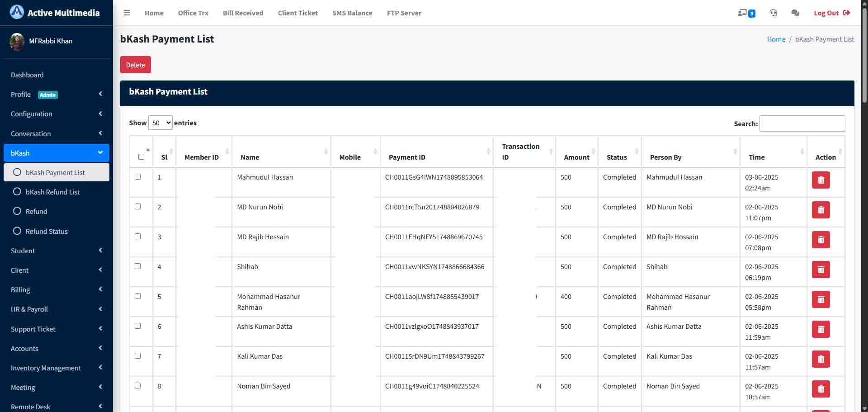Open Office Trx in top navigation
Viewport: 868px width, 412px height.
[193, 13]
